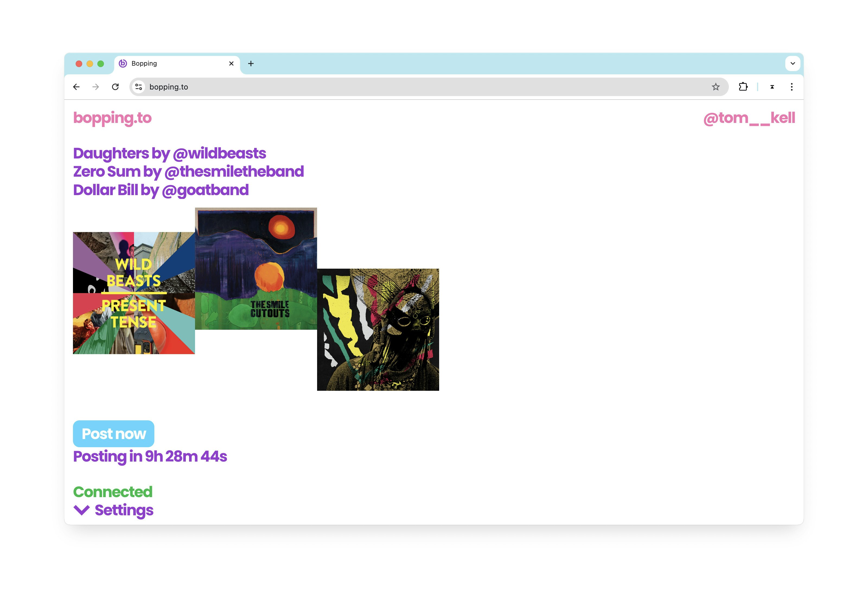The height and width of the screenshot is (597, 868).
Task: Open the Chrome three-dot menu
Action: pos(791,87)
